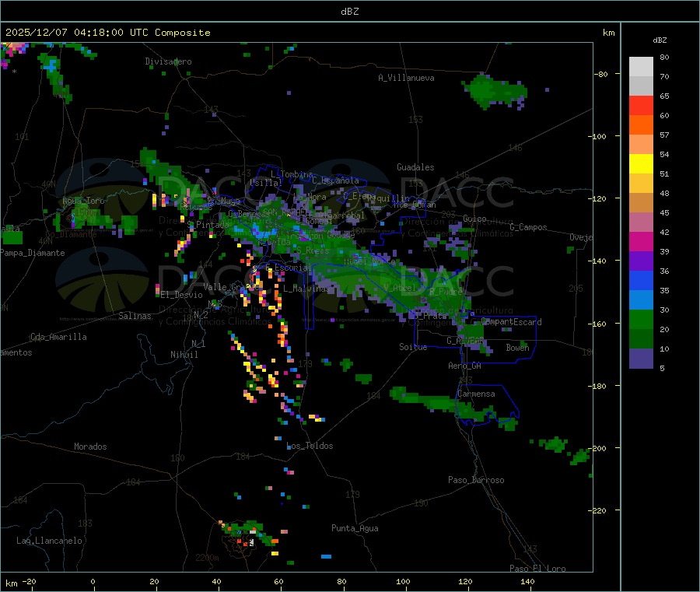This screenshot has width=700, height=592.
Task: Pick the light blue 30-35 dBZ swatch
Action: coord(641,300)
